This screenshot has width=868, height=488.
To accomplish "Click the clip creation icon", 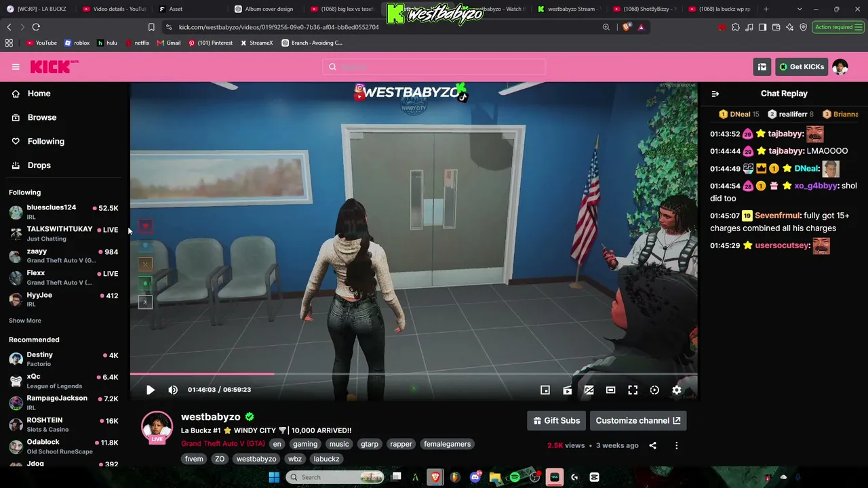I will [568, 390].
